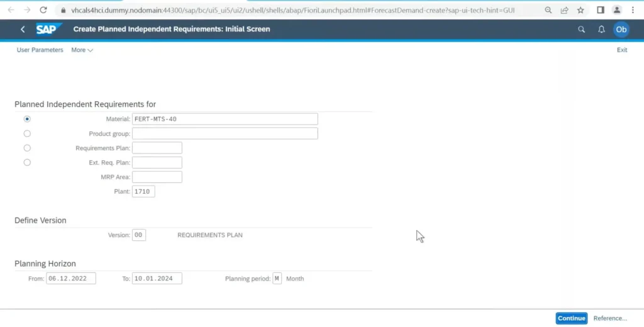Select the Ext. Req. Plan radio button
Image resolution: width=644 pixels, height=327 pixels.
(27, 162)
